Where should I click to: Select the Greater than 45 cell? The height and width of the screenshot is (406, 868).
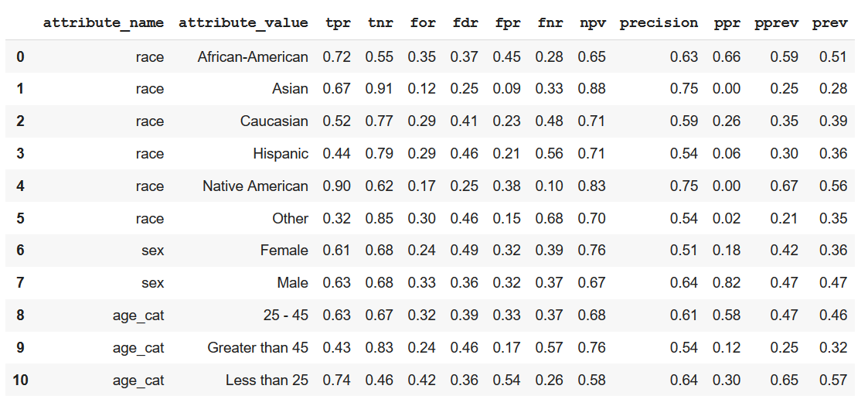coord(257,348)
